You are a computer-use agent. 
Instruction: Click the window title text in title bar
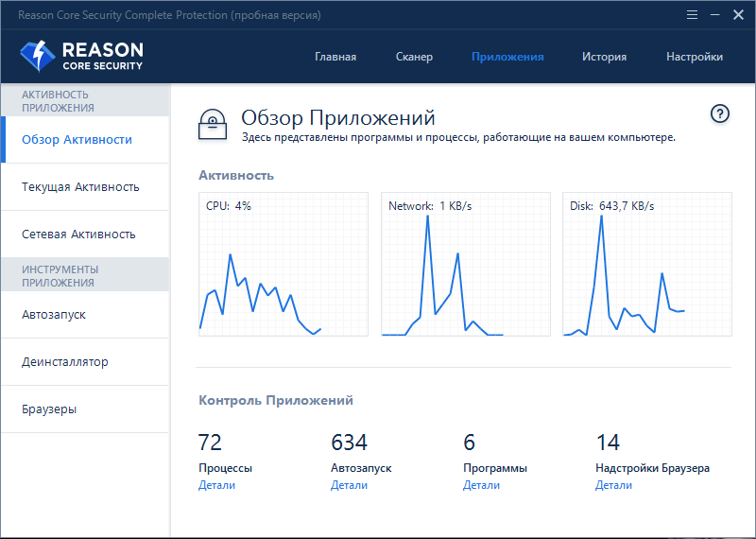[169, 15]
